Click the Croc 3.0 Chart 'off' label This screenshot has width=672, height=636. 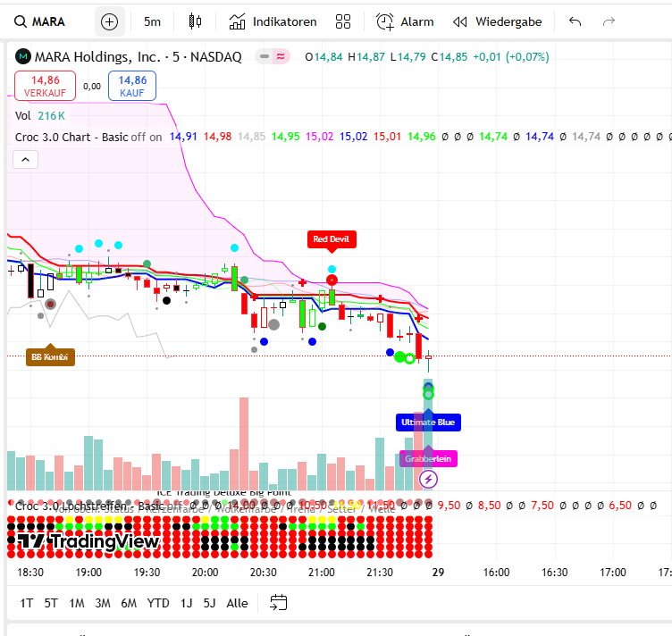pos(138,137)
